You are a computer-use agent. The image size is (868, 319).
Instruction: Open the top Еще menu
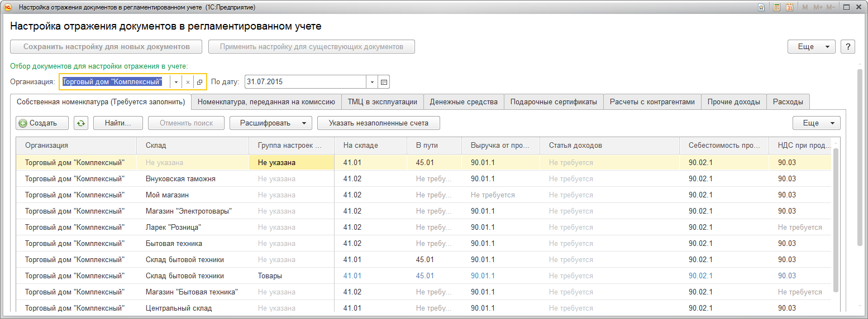point(811,47)
